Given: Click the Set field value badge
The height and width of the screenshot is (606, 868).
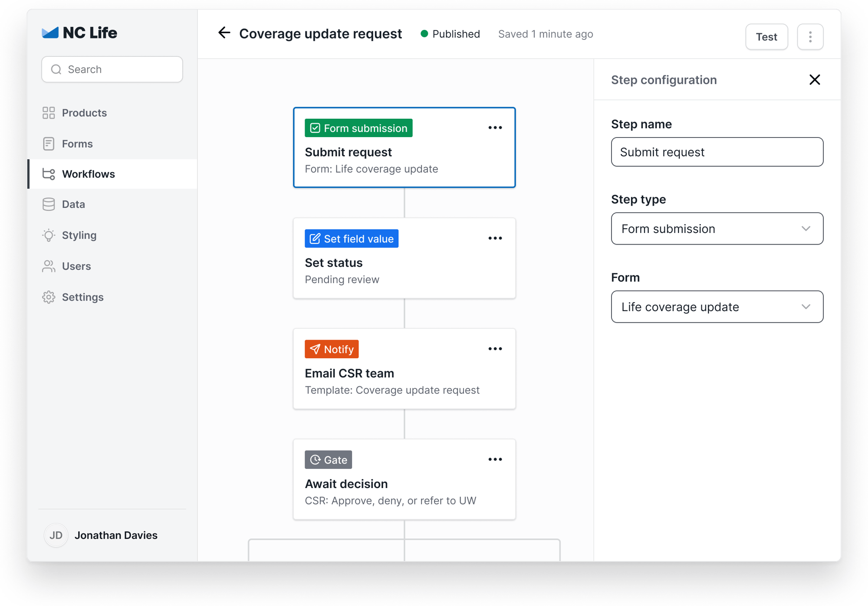Looking at the screenshot, I should point(352,239).
